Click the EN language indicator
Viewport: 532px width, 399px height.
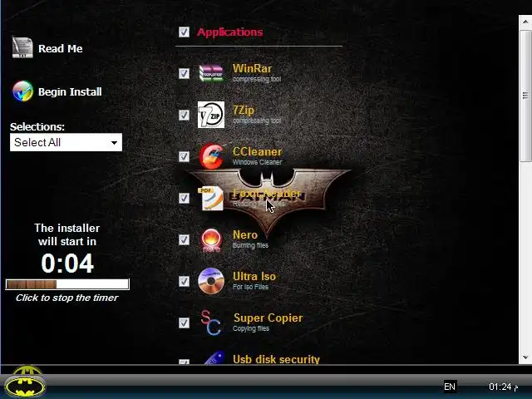click(450, 387)
